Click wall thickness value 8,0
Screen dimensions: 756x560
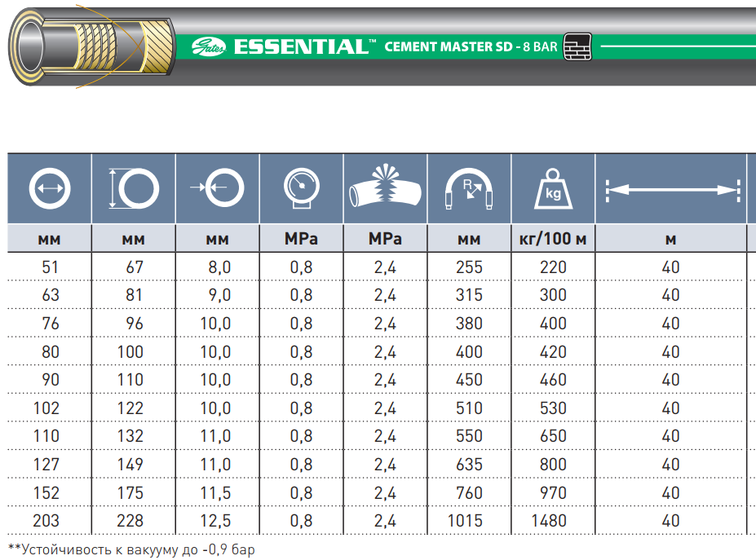(x=219, y=267)
